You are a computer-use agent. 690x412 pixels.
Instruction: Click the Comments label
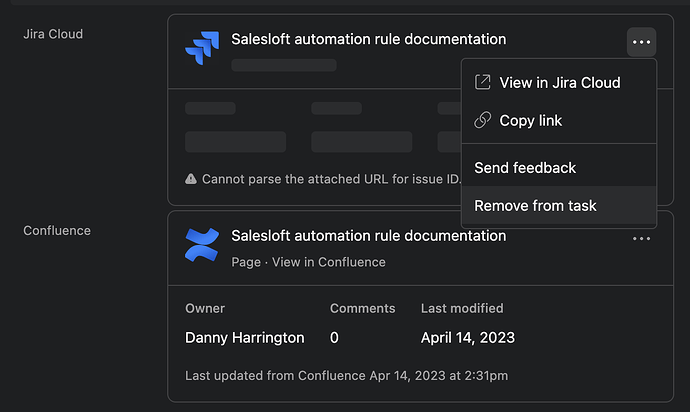click(363, 308)
